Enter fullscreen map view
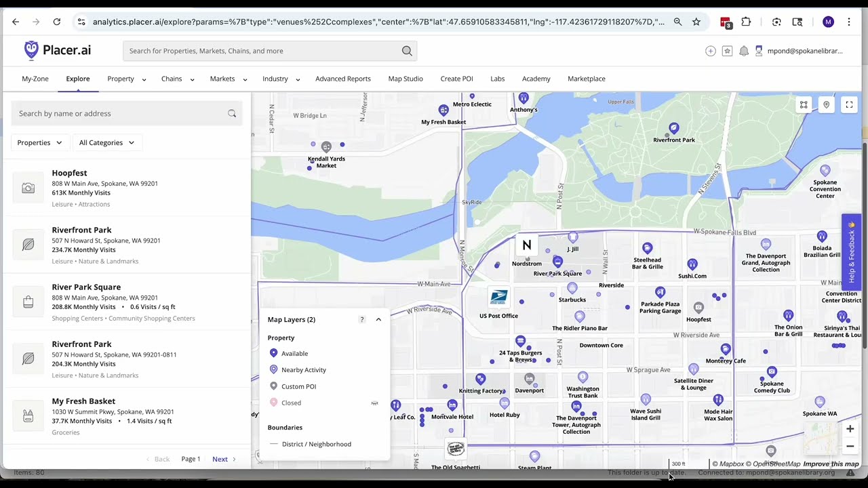Viewport: 868px width, 488px height. (849, 104)
